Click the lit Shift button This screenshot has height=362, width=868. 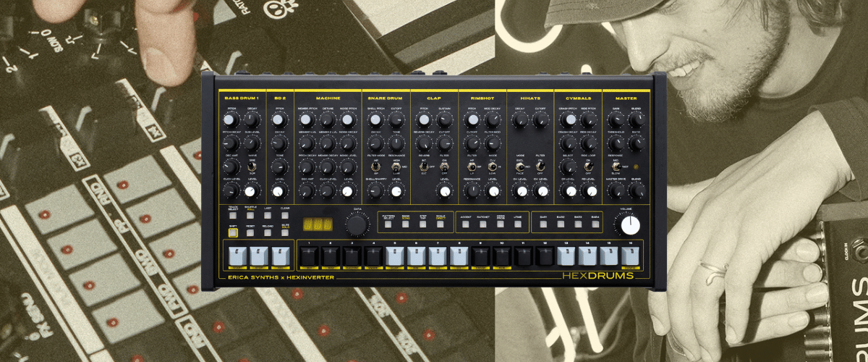point(233,233)
